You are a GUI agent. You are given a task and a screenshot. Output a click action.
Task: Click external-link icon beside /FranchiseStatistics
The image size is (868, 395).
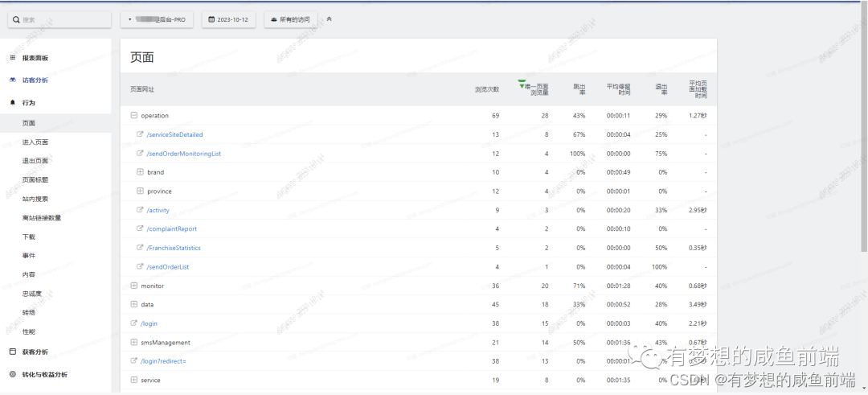[x=140, y=248]
